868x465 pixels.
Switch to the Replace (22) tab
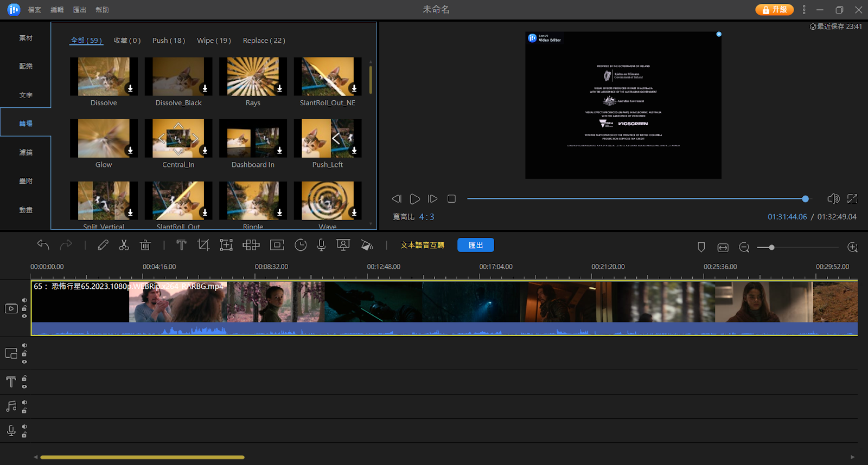point(264,41)
